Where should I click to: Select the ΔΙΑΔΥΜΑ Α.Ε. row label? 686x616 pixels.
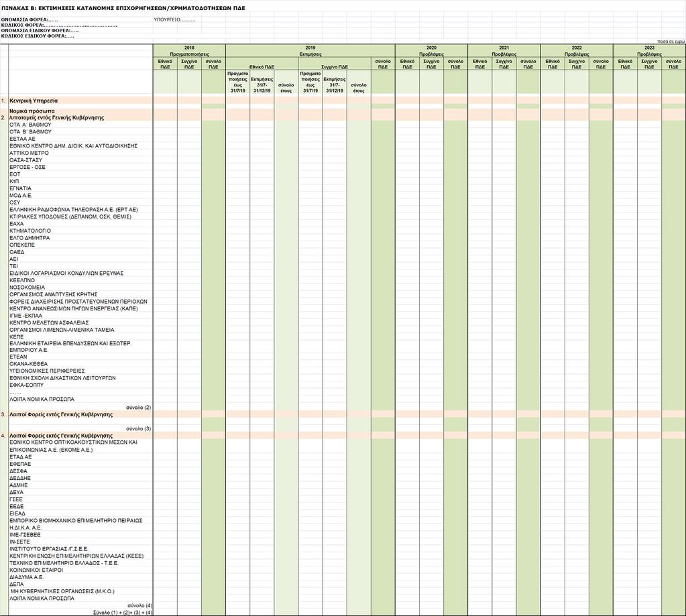[26, 577]
